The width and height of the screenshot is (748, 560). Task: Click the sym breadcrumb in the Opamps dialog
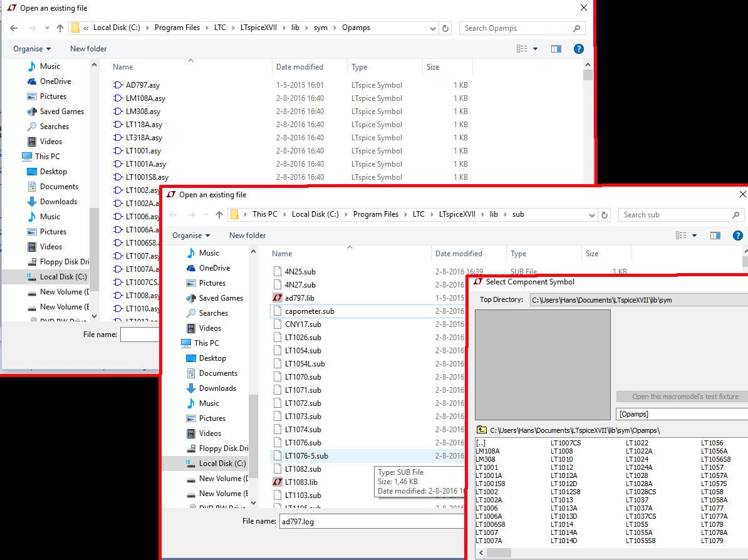click(x=321, y=28)
